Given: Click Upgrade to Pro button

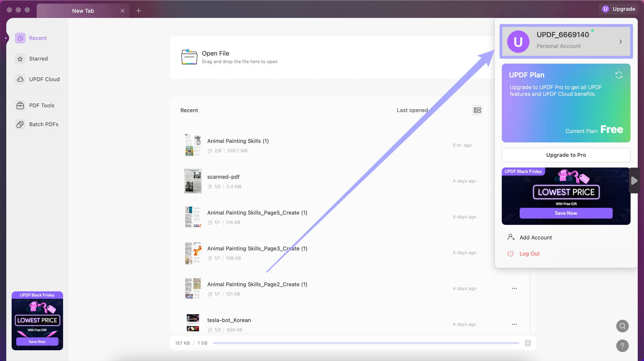Looking at the screenshot, I should click(566, 155).
